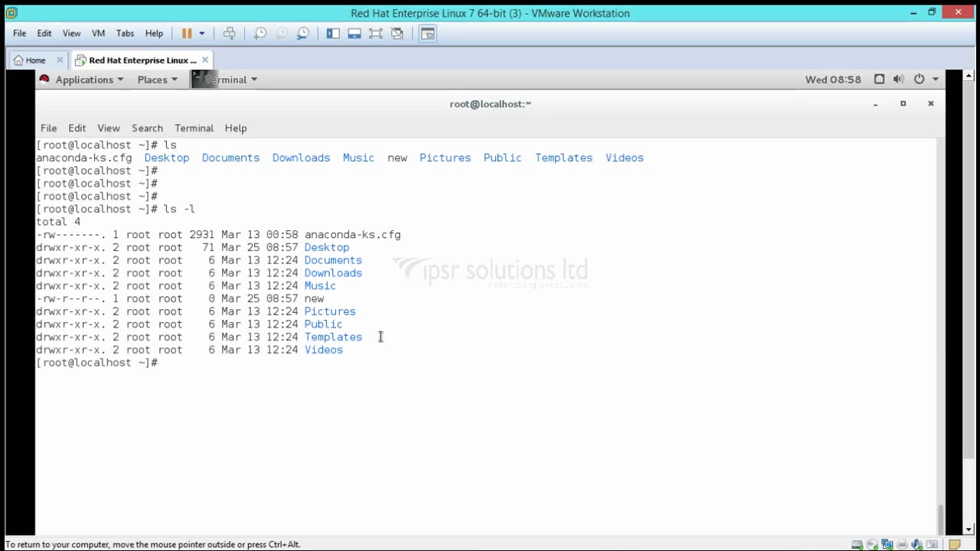The width and height of the screenshot is (980, 551).
Task: Click the console view icon in VMware toolbar
Action: click(x=428, y=33)
